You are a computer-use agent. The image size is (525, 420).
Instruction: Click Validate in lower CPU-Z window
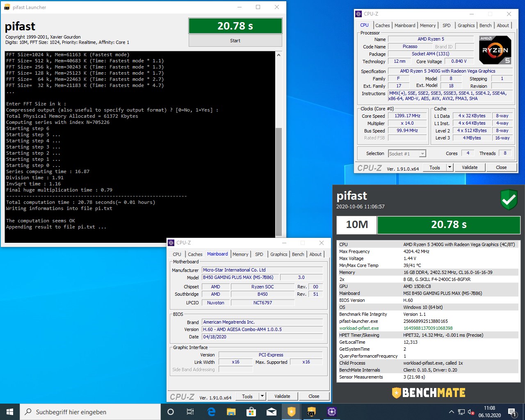click(282, 396)
